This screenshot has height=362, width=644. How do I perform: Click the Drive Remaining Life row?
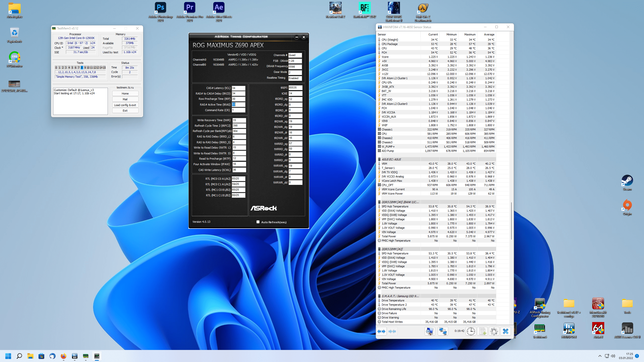(436, 309)
